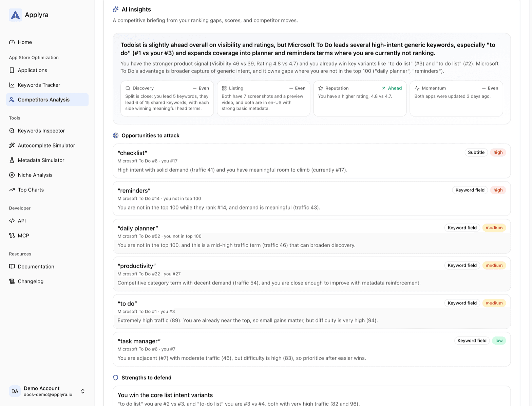Open Top Charts
Viewport: 532px width, 406px height.
point(47,190)
